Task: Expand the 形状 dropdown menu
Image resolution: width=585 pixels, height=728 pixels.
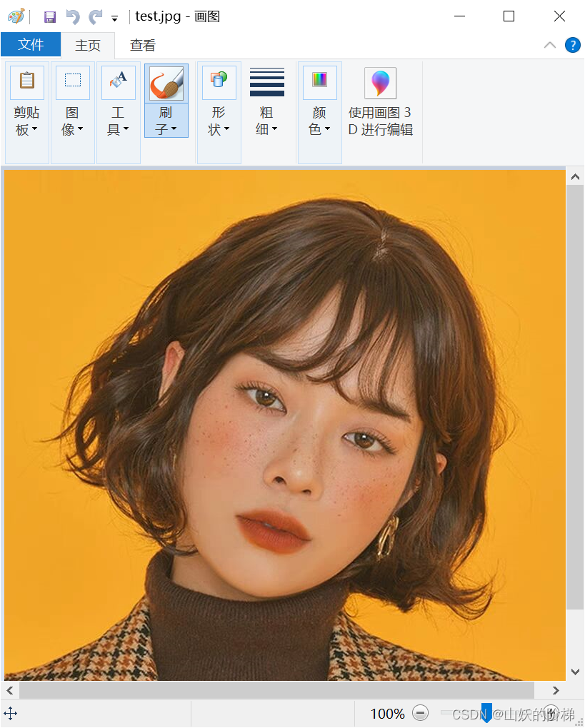Action: tap(226, 129)
